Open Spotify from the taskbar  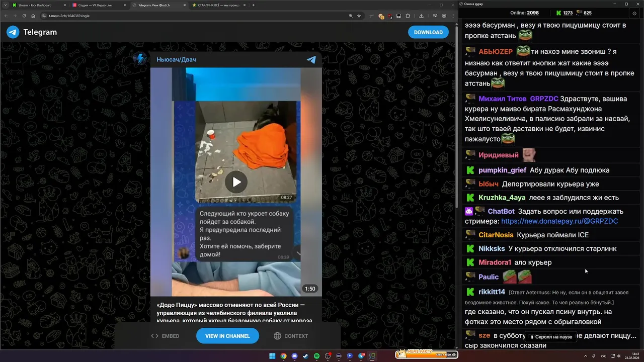[x=316, y=356]
